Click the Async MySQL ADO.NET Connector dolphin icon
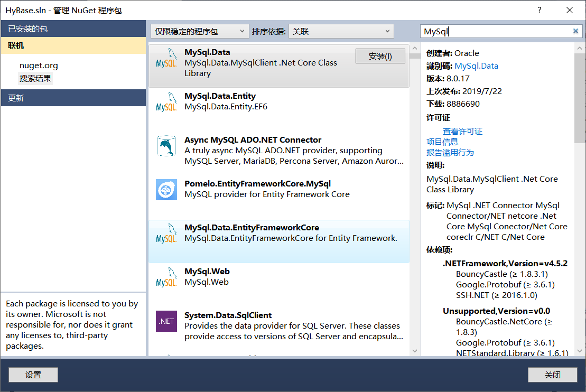 (166, 146)
